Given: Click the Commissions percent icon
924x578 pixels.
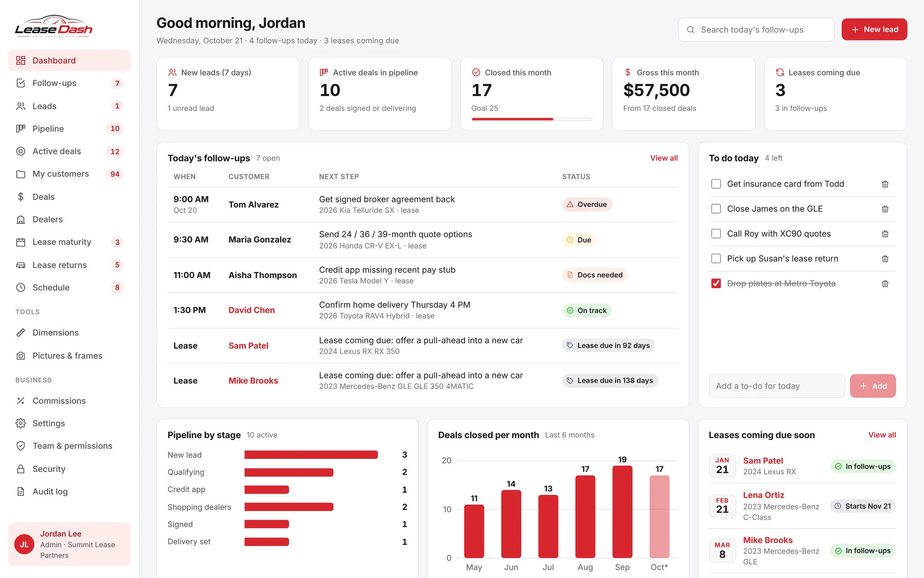Looking at the screenshot, I should click(21, 401).
